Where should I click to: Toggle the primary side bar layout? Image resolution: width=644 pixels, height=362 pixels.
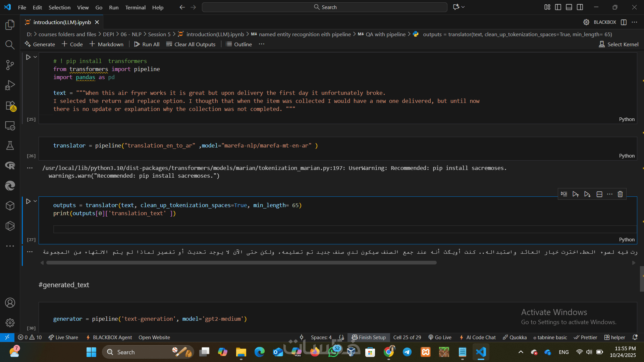click(558, 7)
